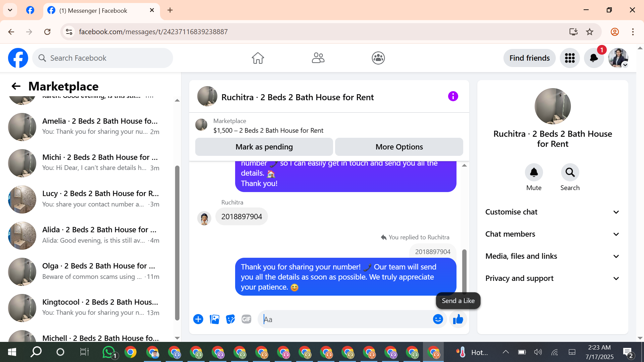This screenshot has height=362, width=644.
Task: Click the bookmark star in the address bar
Action: tap(590, 32)
